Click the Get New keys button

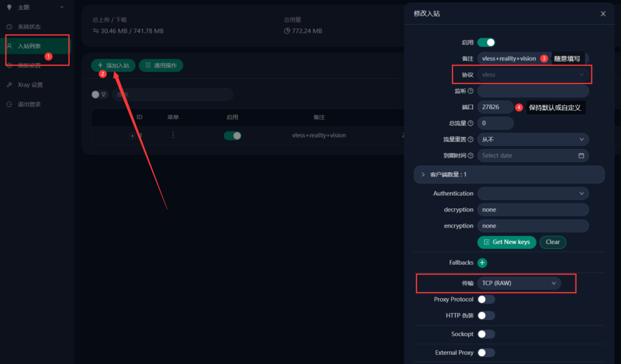point(506,242)
